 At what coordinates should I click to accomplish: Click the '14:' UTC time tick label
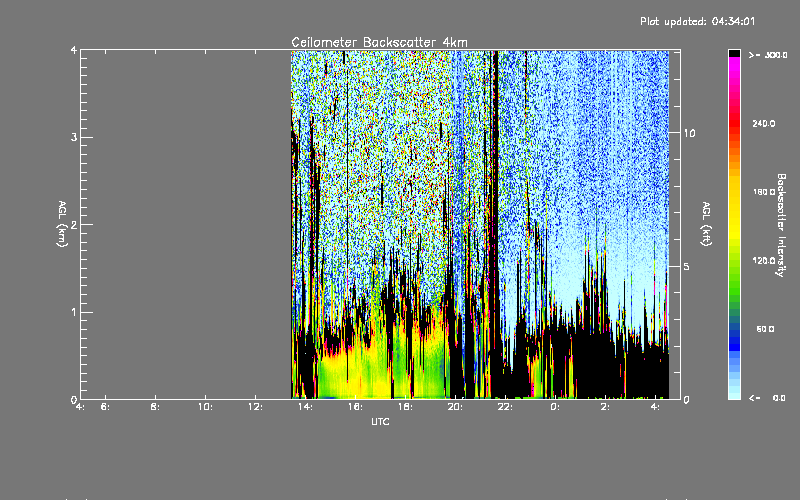305,407
